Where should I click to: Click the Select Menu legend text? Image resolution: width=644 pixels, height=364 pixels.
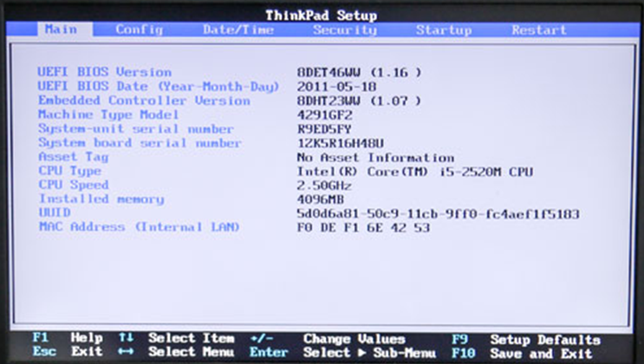click(x=192, y=352)
